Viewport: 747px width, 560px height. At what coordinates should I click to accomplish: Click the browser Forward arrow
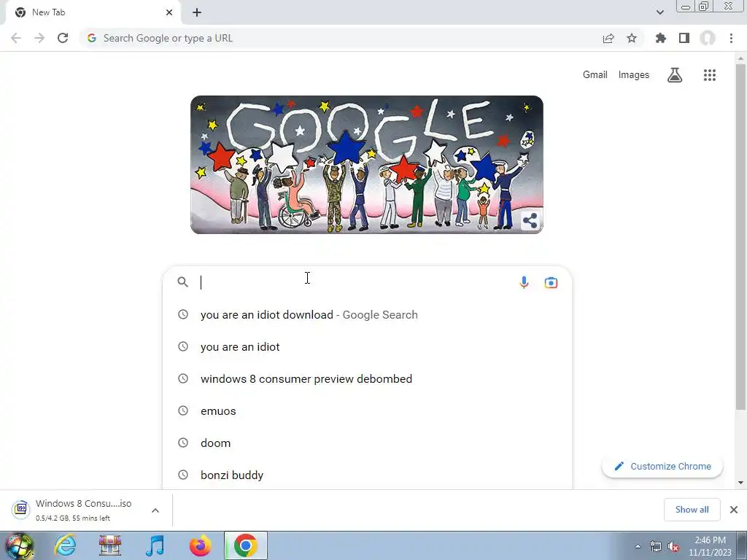(x=39, y=38)
